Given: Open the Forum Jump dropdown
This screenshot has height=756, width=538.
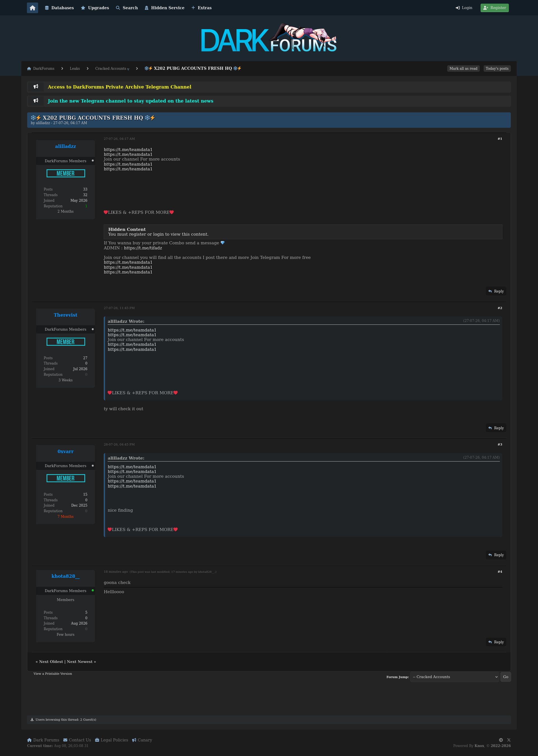Looking at the screenshot, I should point(454,677).
